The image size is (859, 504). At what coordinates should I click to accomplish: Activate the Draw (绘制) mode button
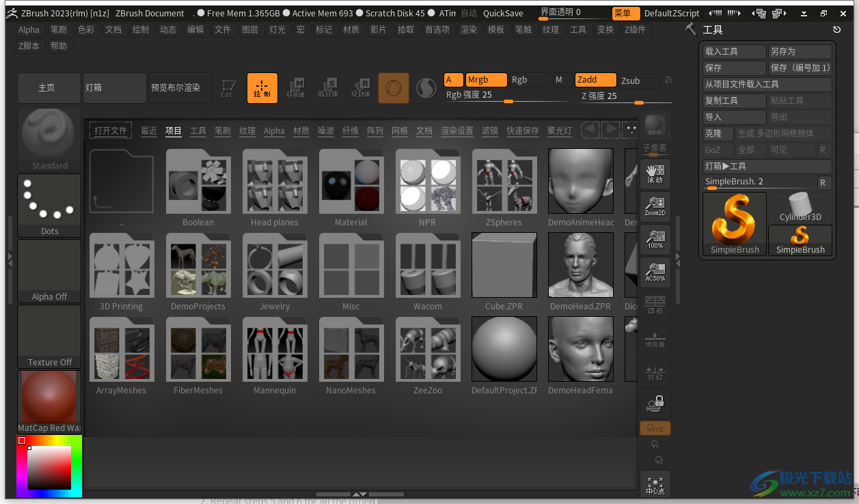tap(262, 88)
